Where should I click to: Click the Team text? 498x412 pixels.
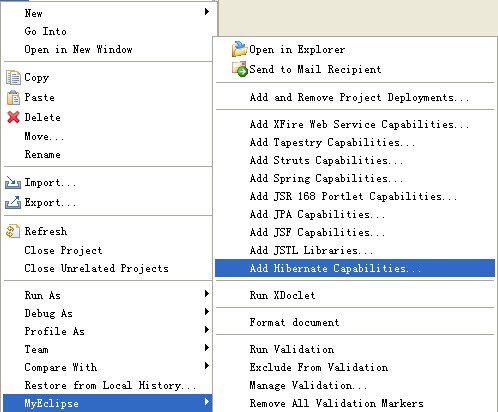[37, 349]
